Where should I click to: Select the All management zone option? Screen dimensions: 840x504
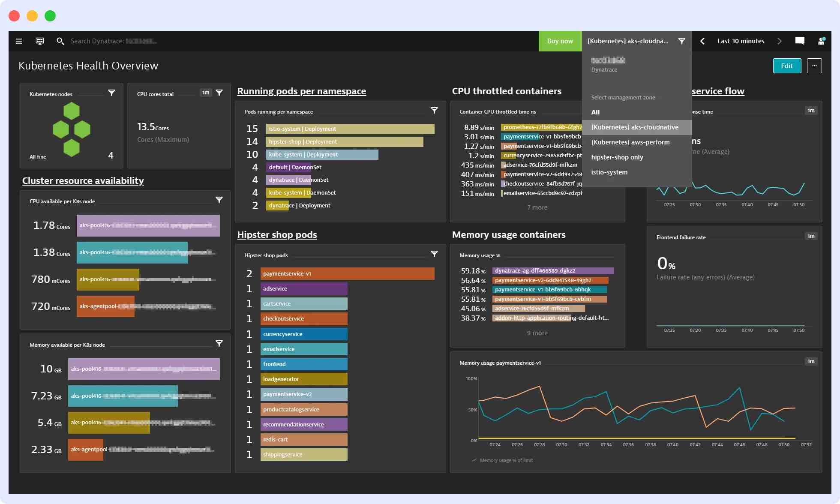[595, 112]
